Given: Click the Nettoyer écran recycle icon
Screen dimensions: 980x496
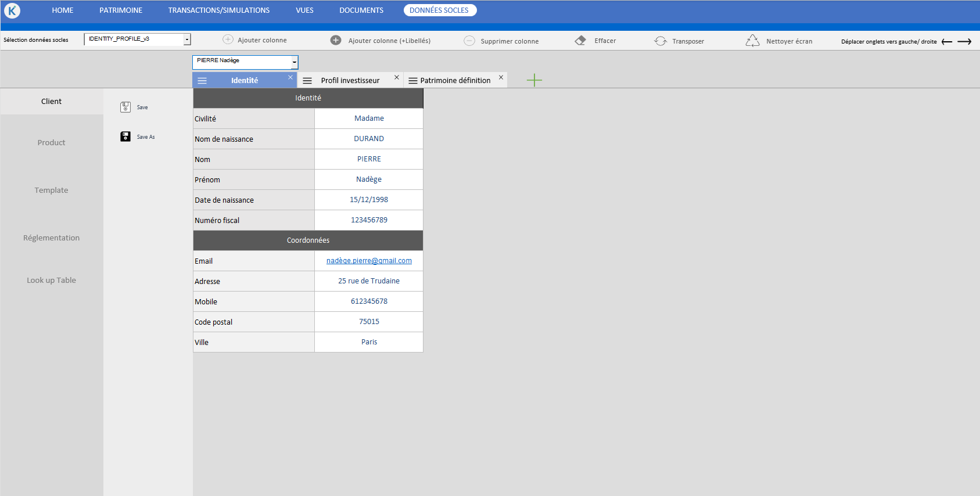Looking at the screenshot, I should pos(752,41).
